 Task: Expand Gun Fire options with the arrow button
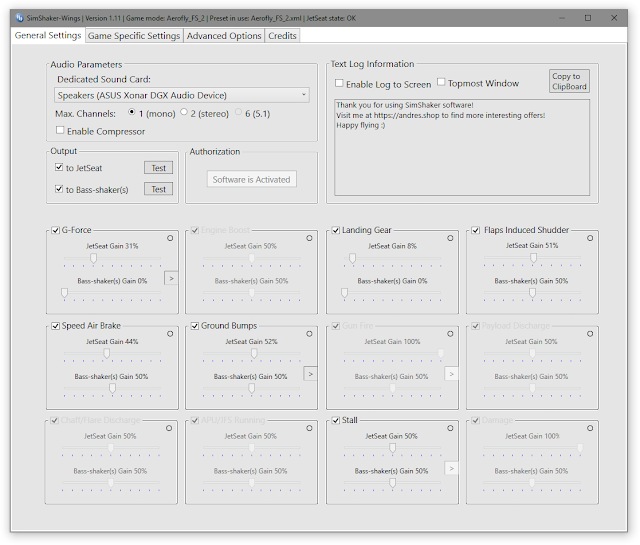pyautogui.click(x=451, y=374)
